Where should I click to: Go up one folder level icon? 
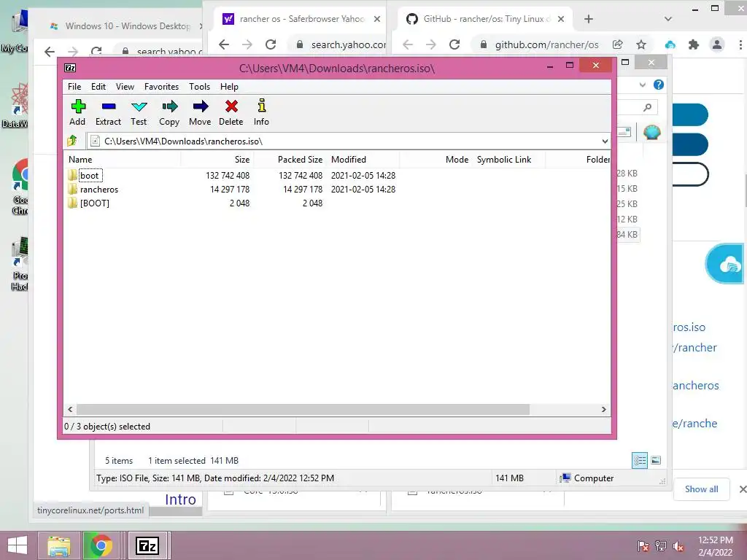pyautogui.click(x=72, y=141)
